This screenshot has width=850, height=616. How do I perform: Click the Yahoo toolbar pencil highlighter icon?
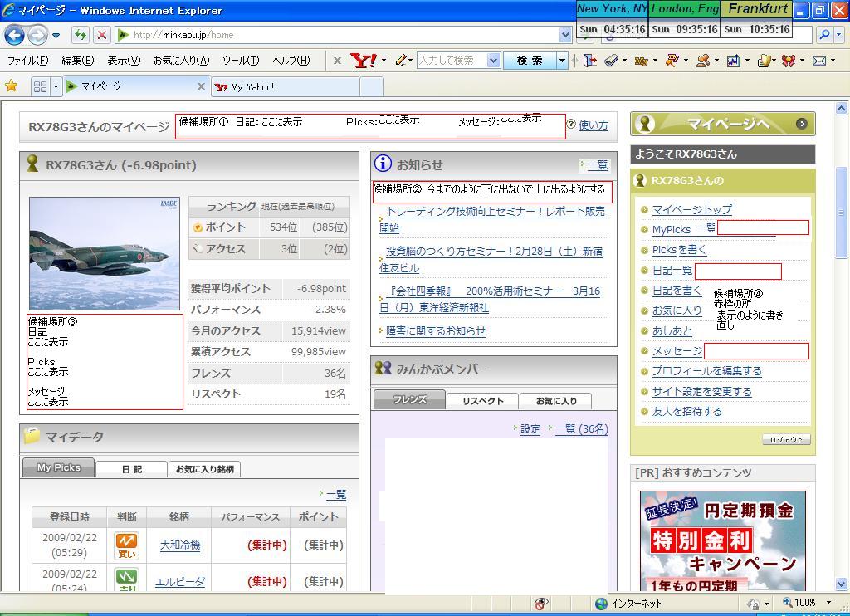(402, 61)
